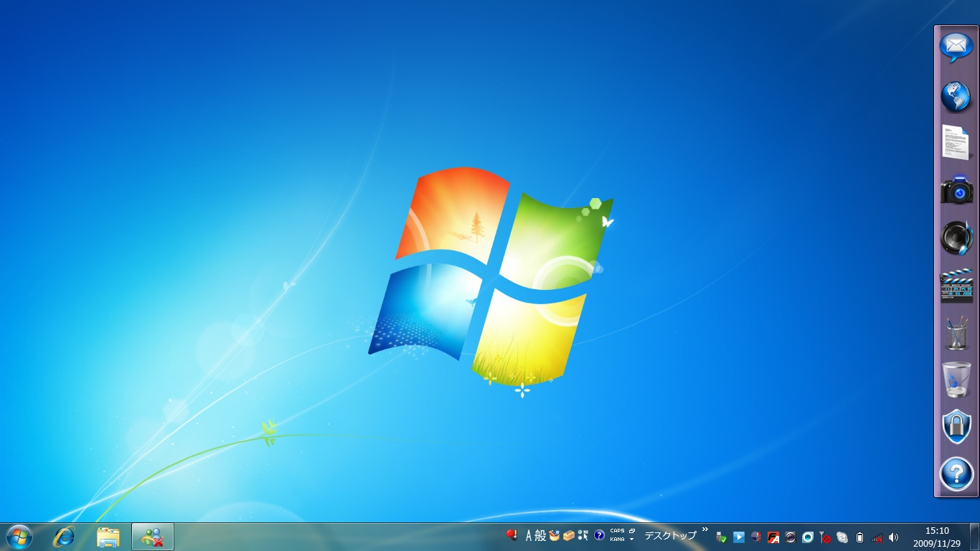Open the speaker music icon in the dock
This screenshot has height=551, width=980.
[x=956, y=237]
